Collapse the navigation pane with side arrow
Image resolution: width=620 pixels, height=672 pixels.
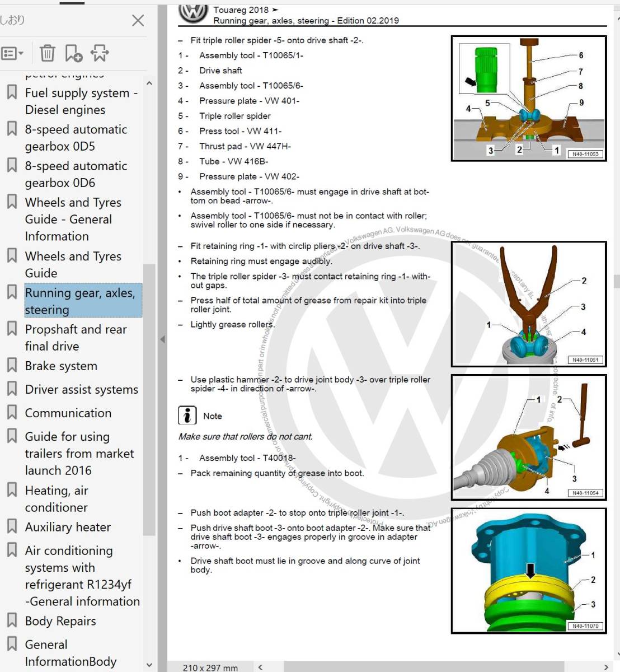[162, 339]
